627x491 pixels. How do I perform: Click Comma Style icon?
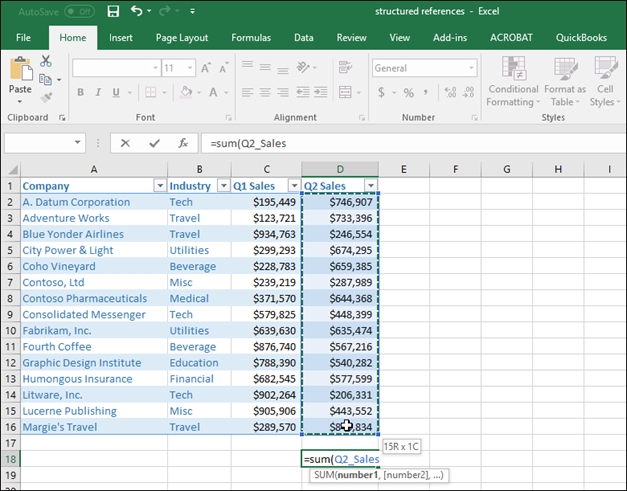pyautogui.click(x=426, y=93)
